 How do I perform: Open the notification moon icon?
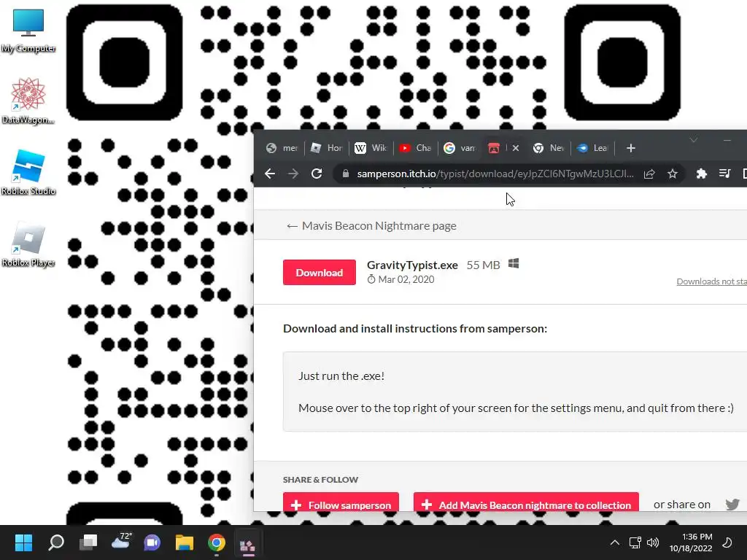[727, 542]
